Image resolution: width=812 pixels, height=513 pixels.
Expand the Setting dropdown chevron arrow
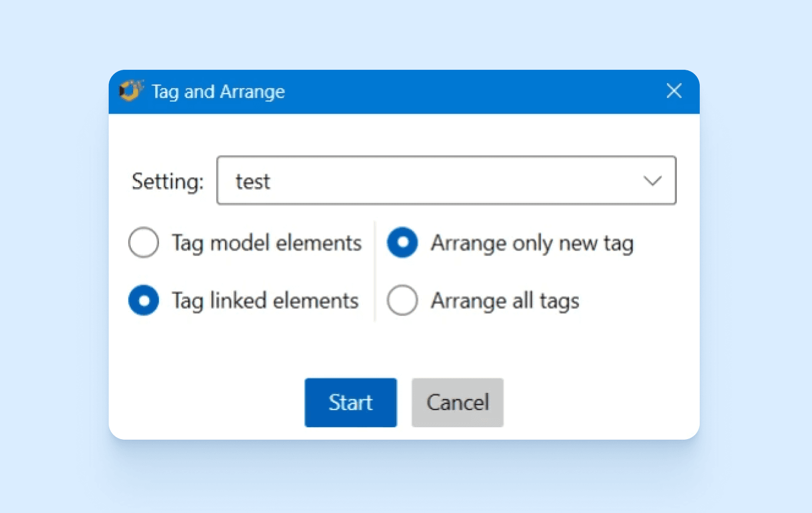point(652,181)
